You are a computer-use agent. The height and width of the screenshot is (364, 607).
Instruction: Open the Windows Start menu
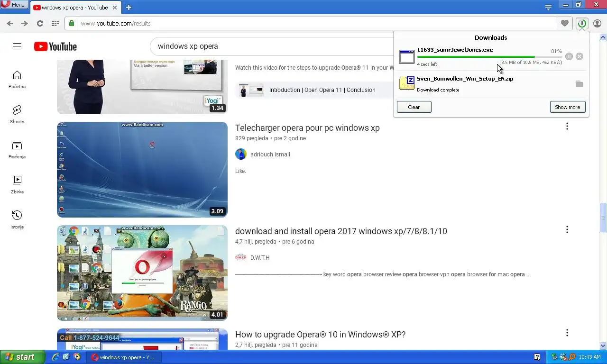click(x=22, y=357)
